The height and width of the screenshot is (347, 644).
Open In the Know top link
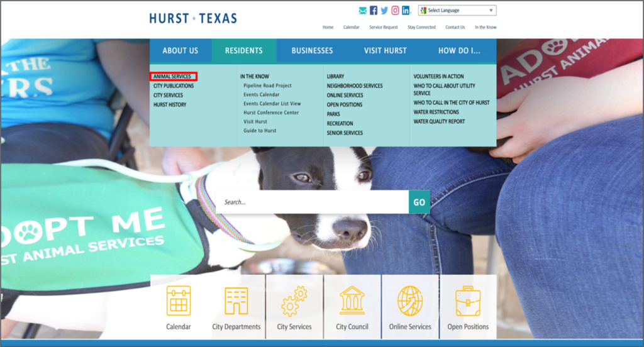tap(486, 27)
